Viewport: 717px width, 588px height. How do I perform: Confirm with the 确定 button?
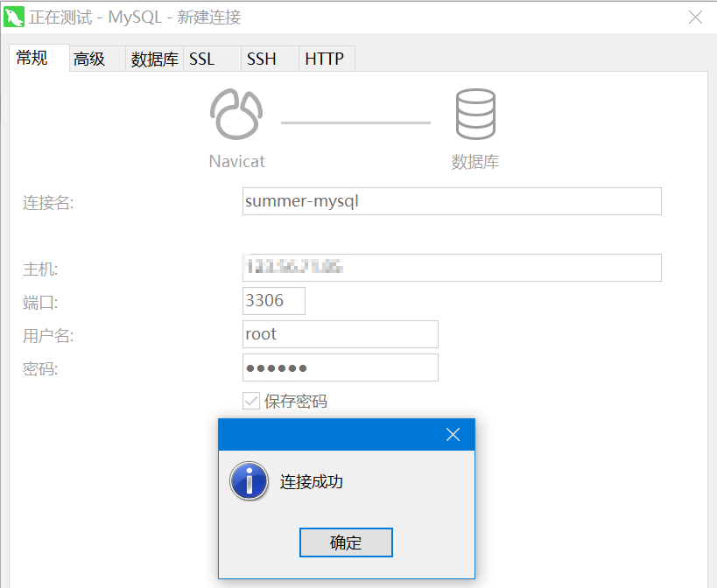[x=346, y=542]
